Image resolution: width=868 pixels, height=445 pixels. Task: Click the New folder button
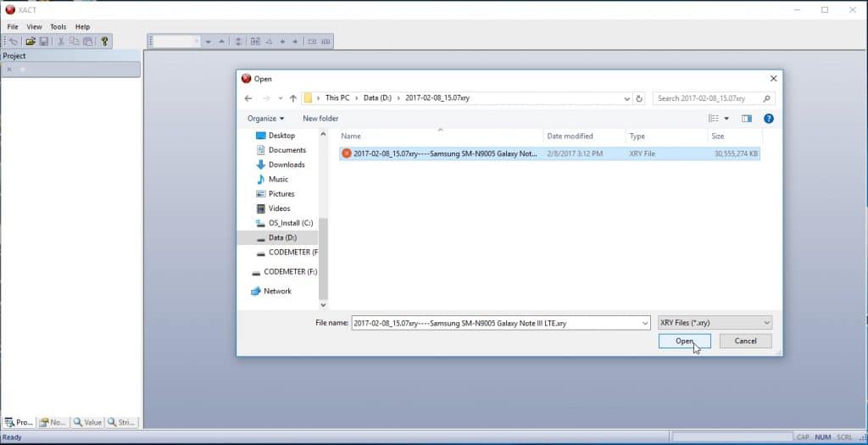[x=320, y=119]
